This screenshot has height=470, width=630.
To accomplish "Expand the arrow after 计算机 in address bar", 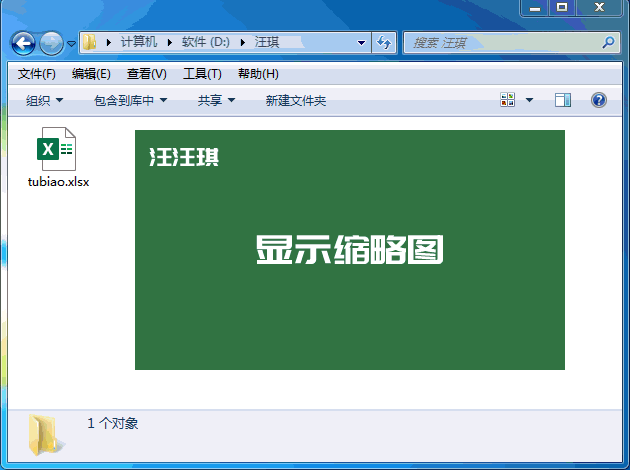I will 170,42.
